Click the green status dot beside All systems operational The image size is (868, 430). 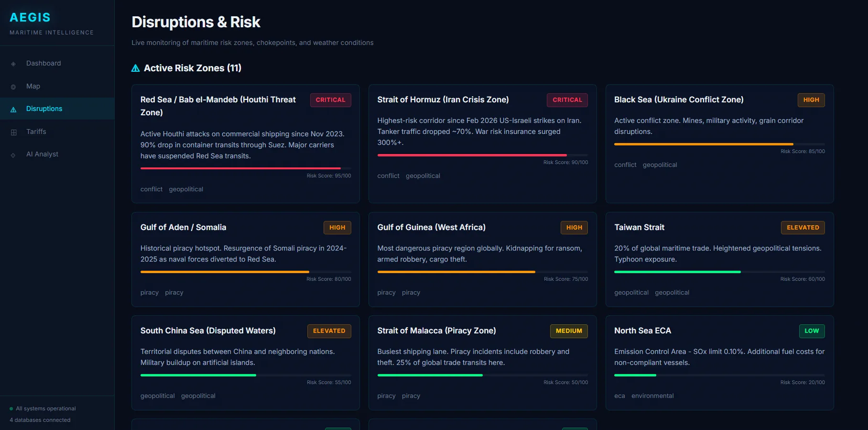tap(11, 408)
